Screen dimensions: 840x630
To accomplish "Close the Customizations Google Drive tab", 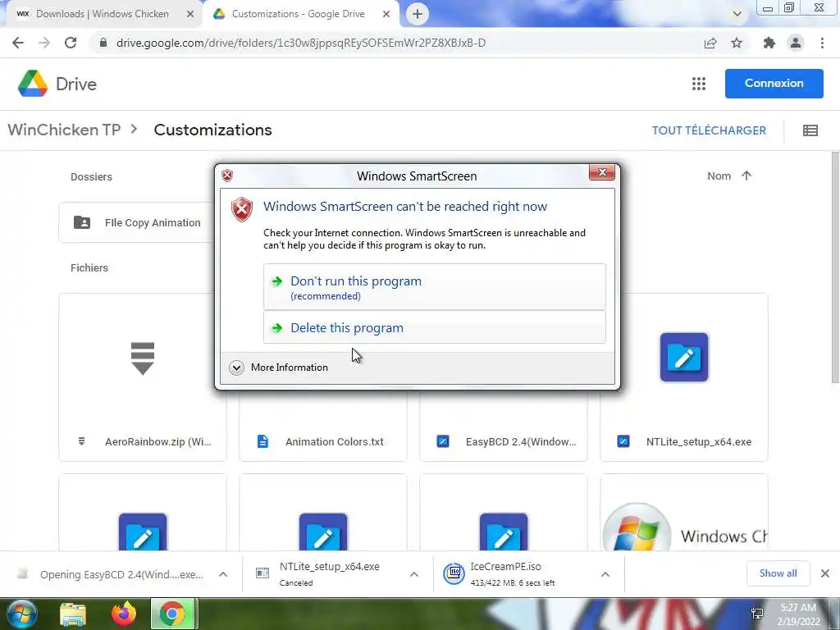I will 386,15.
